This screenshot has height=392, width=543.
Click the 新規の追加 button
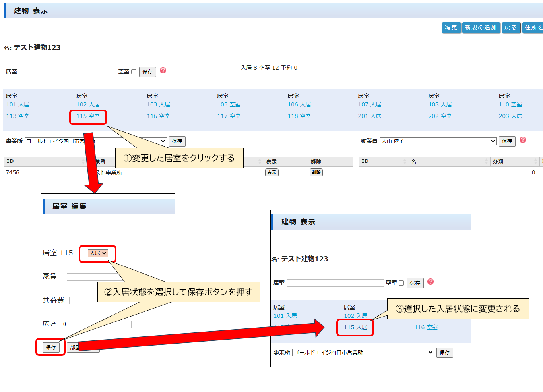coord(481,28)
